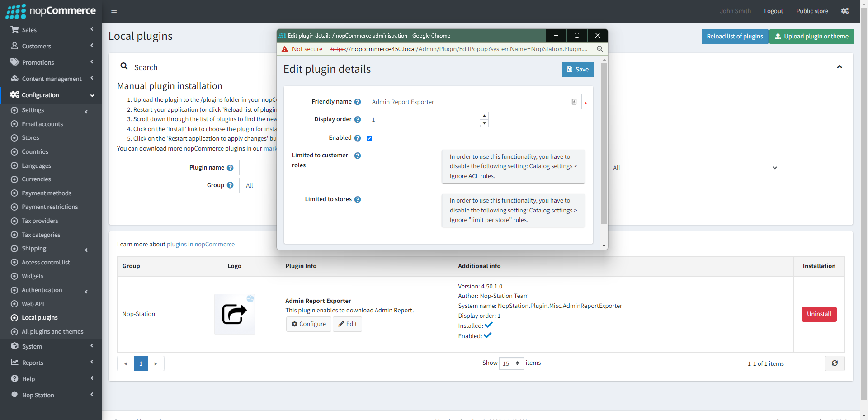Click the nopCommerce logo
Screen dimensions: 868x420
[51, 11]
